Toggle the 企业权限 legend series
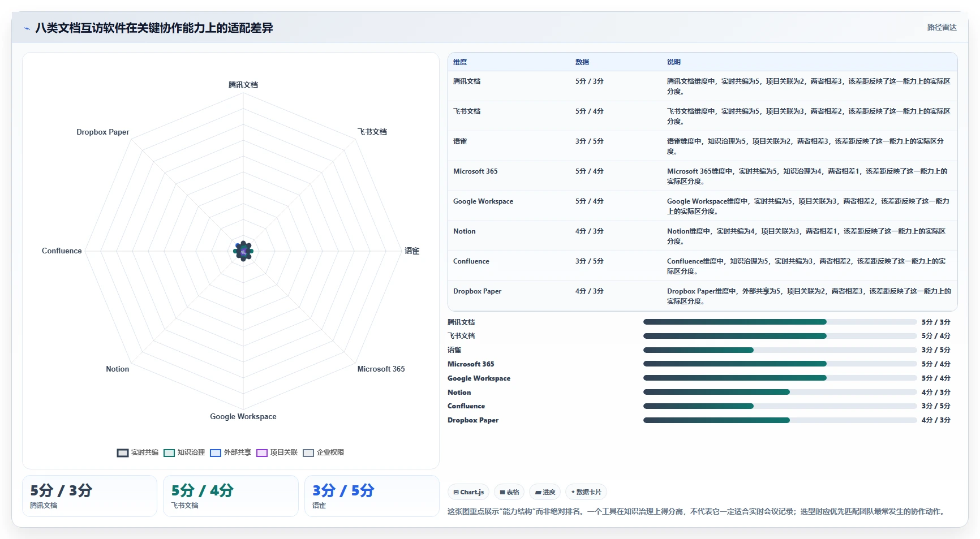 (324, 452)
